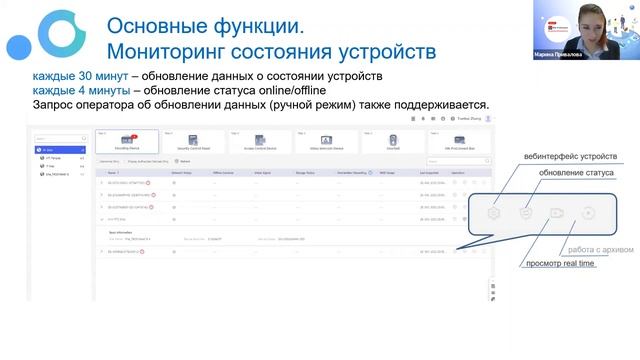Click the red warning icon on the second device

tap(153, 195)
